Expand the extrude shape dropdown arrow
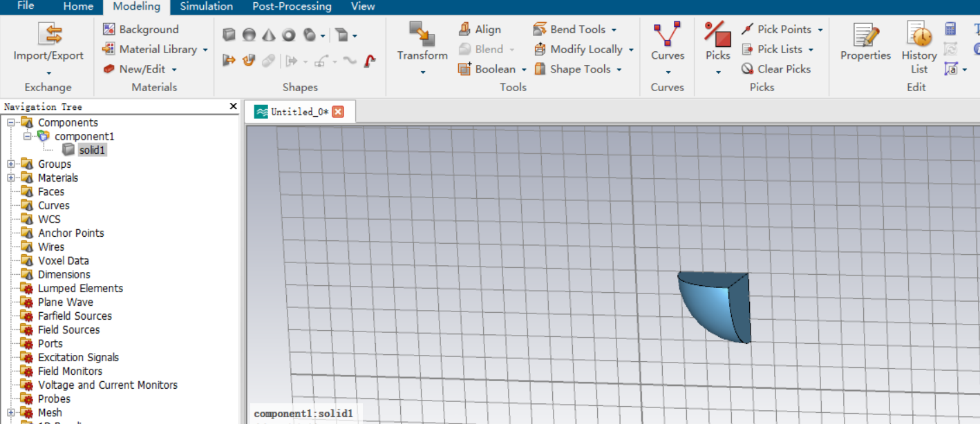The width and height of the screenshot is (980, 424). tap(355, 35)
